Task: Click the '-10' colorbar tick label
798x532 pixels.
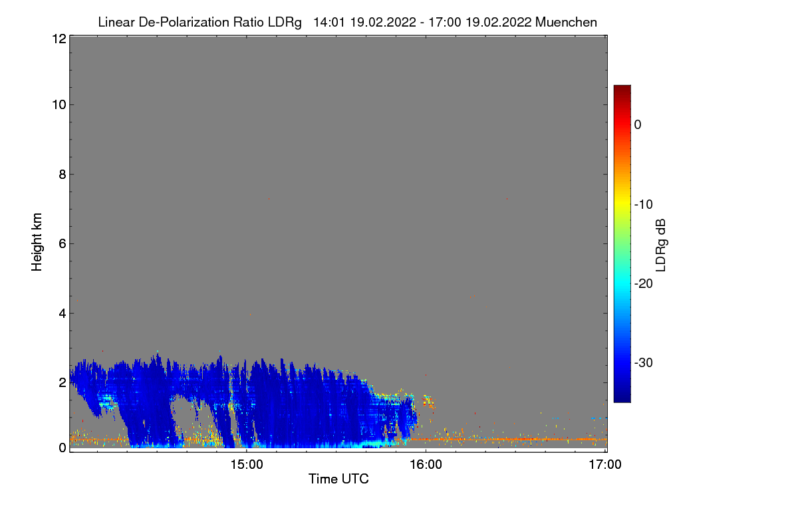Action: pyautogui.click(x=644, y=204)
